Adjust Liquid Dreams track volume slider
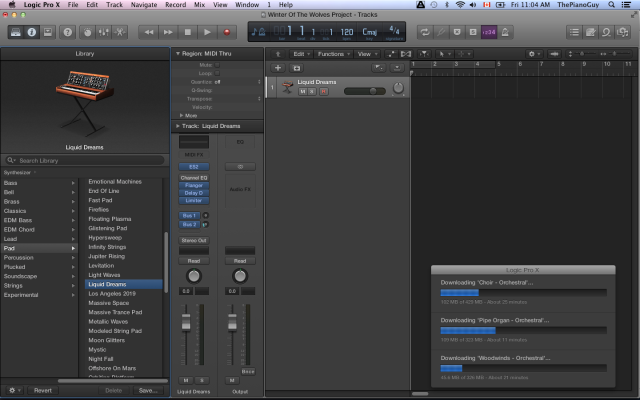The height and width of the screenshot is (400, 640). (x=365, y=91)
